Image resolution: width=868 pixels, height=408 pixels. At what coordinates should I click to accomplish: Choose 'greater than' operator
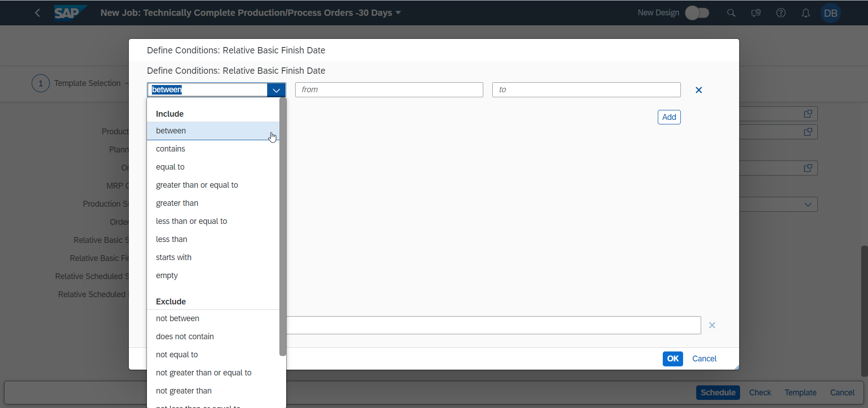213,203
